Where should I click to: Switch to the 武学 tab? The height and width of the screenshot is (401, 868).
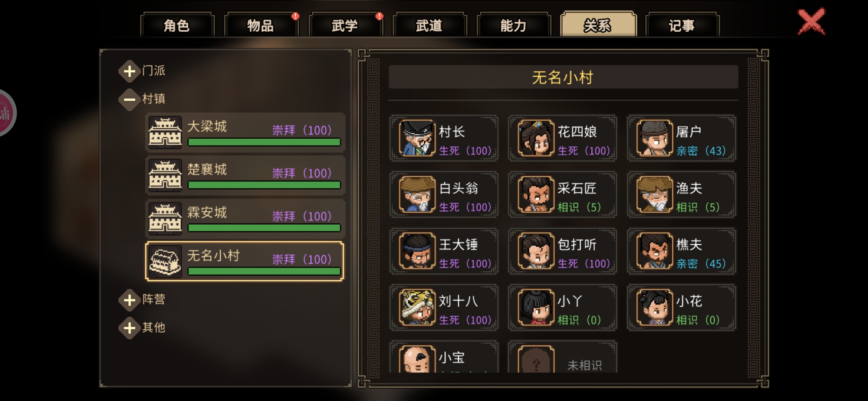[345, 25]
